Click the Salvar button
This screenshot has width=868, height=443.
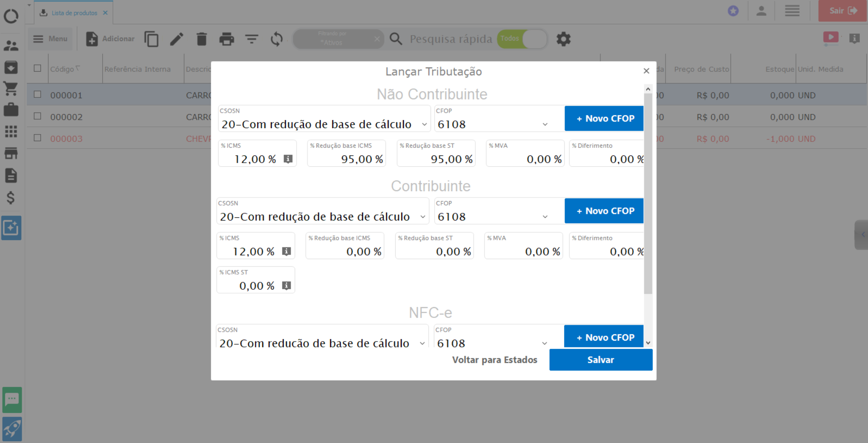600,360
